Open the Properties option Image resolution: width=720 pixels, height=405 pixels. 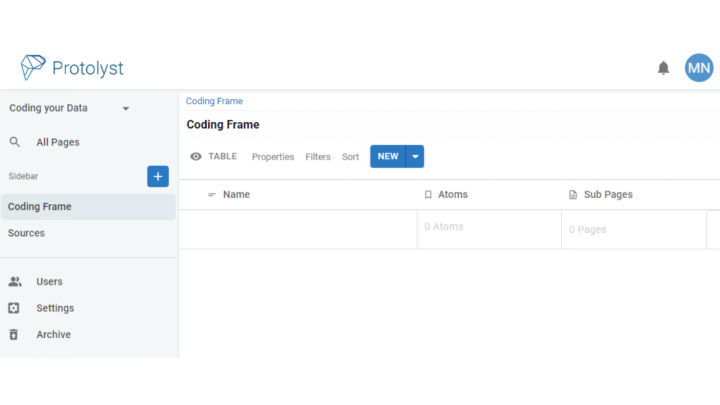pos(273,157)
